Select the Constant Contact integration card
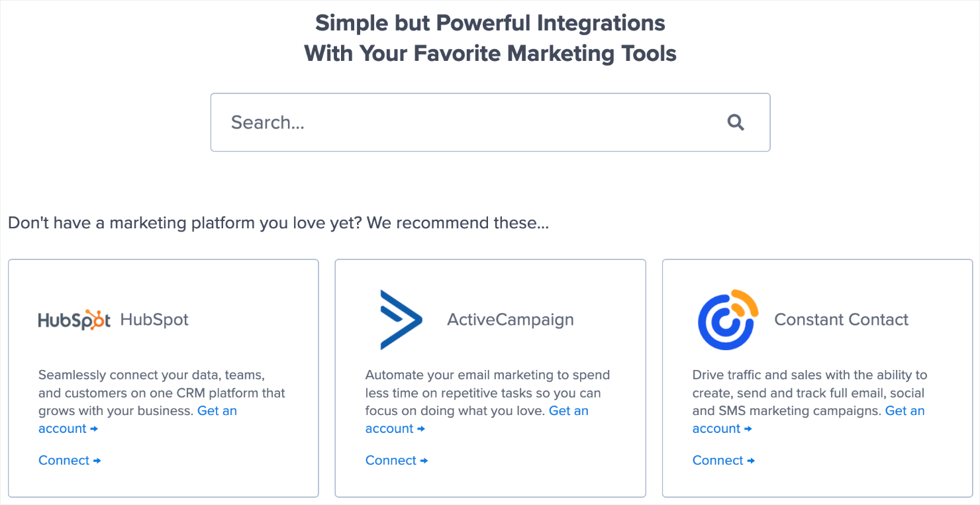980x505 pixels. [x=818, y=377]
